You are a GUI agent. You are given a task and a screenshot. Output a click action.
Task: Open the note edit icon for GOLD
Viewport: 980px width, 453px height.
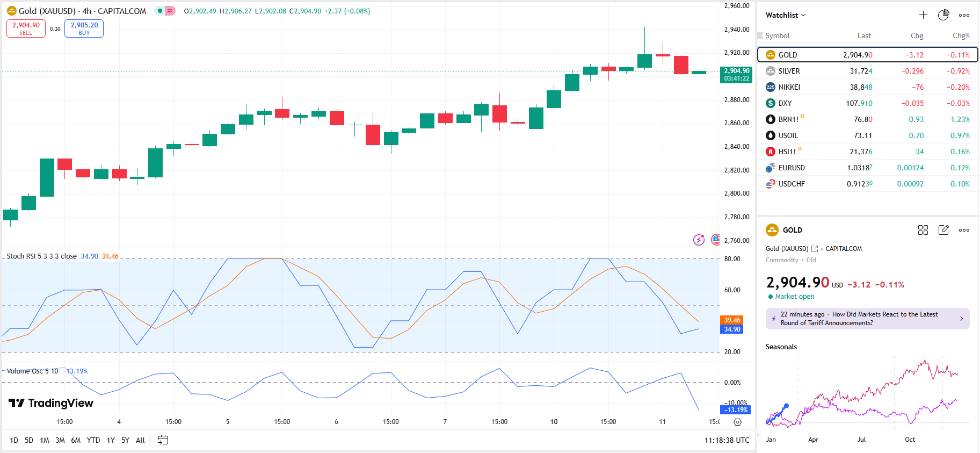[x=943, y=230]
